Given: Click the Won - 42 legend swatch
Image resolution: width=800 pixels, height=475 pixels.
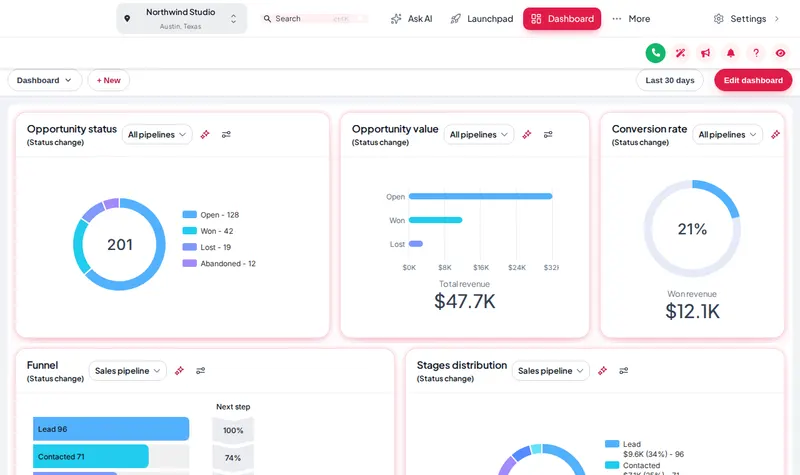Looking at the screenshot, I should 190,231.
